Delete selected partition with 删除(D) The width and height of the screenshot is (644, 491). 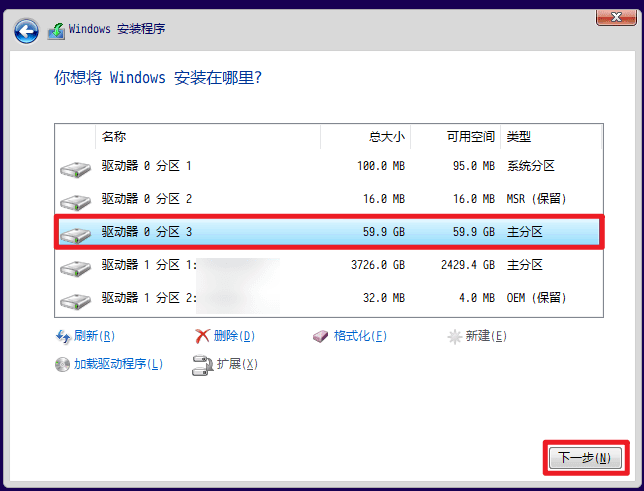(234, 336)
